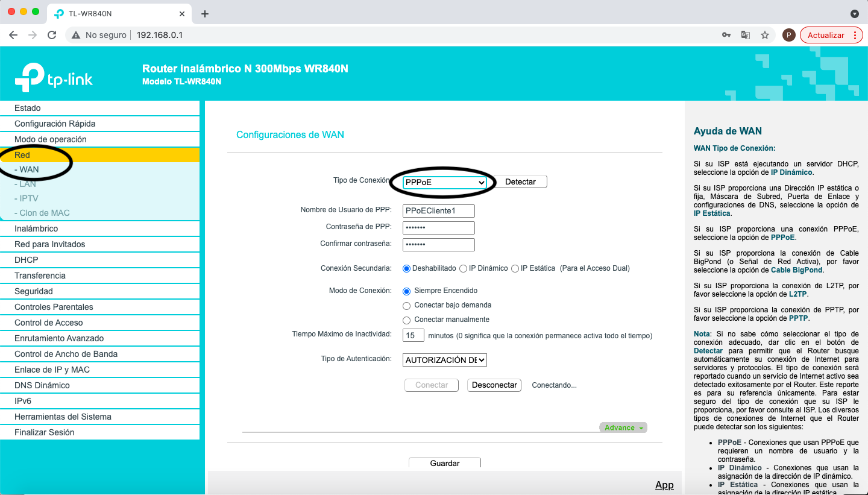Bookmark this page with the star icon
Image resolution: width=868 pixels, height=495 pixels.
765,35
